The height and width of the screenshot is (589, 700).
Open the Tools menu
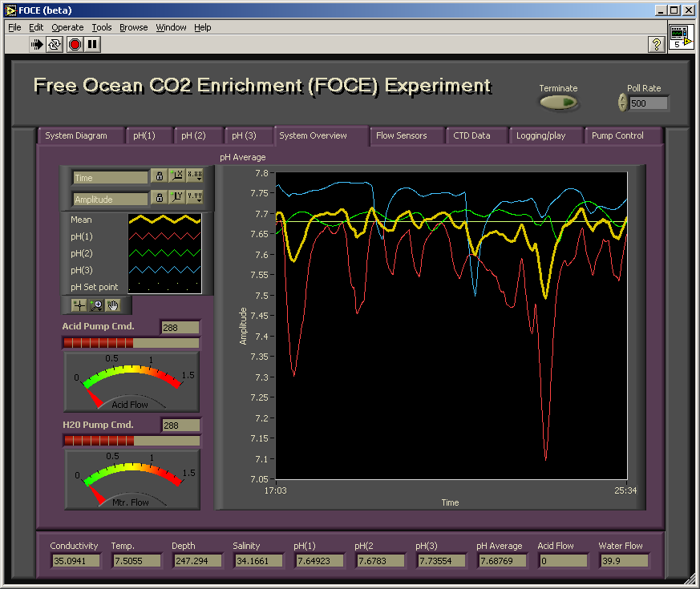102,28
